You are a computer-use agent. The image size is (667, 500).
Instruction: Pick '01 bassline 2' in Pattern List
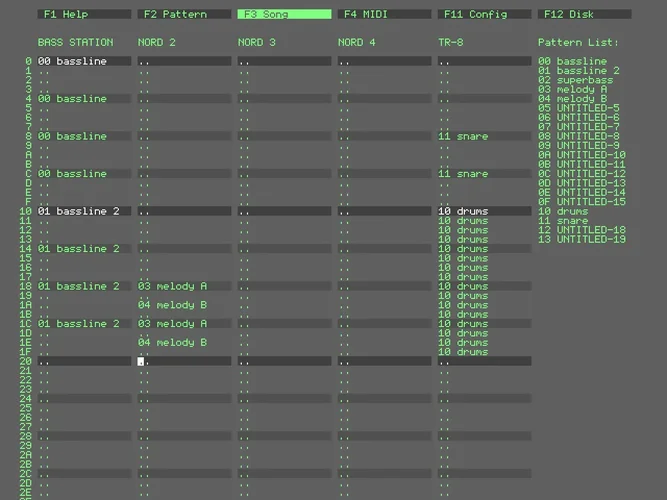[x=579, y=70]
